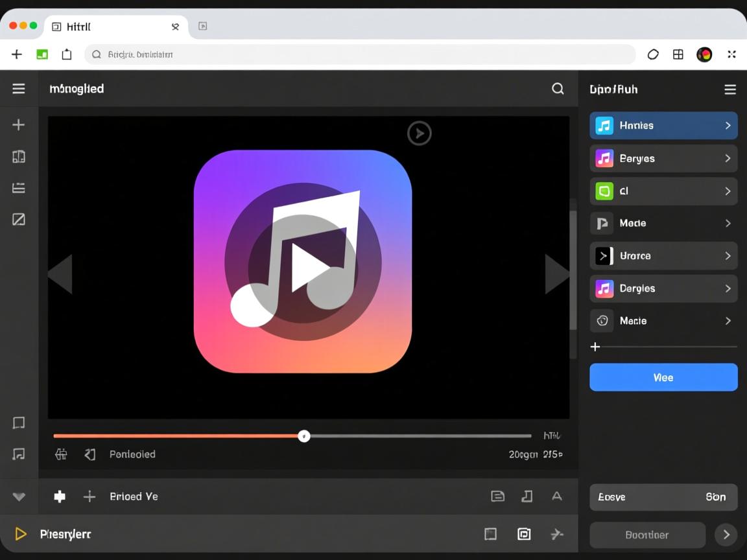Select the Meoie item with clock icon
The width and height of the screenshot is (747, 560).
[663, 321]
